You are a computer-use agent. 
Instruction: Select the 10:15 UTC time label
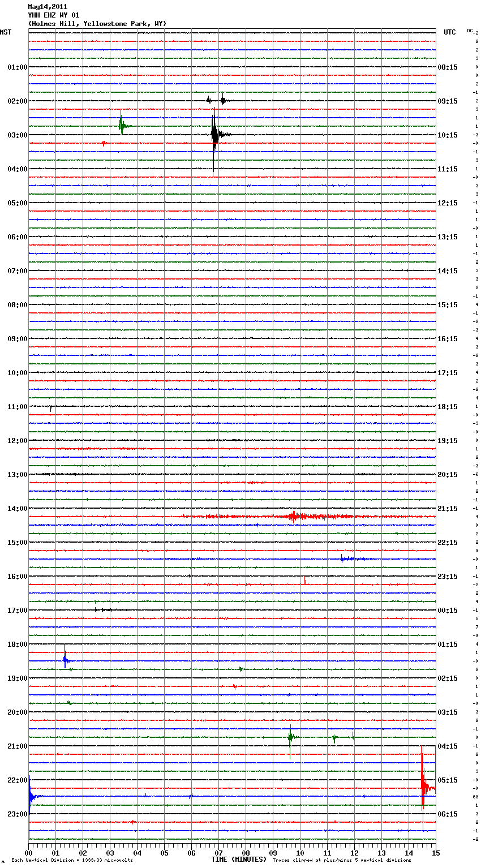(448, 135)
